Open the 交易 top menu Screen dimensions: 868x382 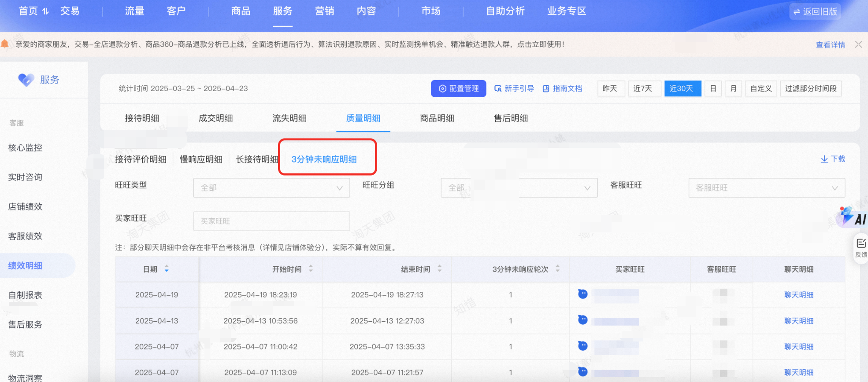click(70, 11)
